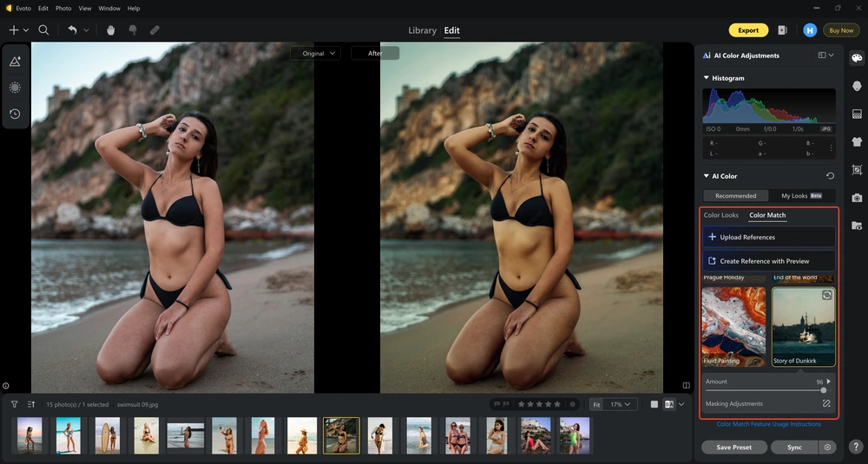868x464 pixels.
Task: Click the plus add photos icon
Action: (x=14, y=30)
